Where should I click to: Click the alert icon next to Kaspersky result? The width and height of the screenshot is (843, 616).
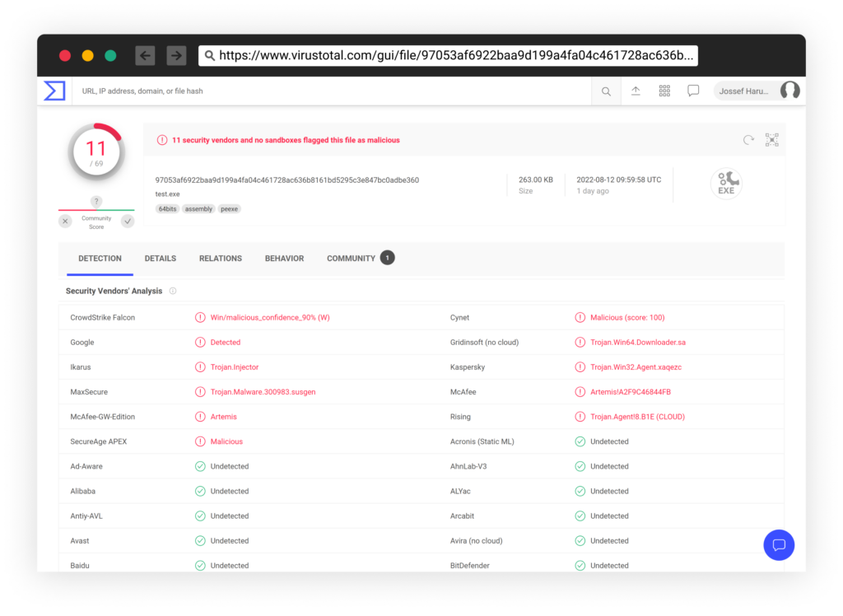click(x=580, y=367)
